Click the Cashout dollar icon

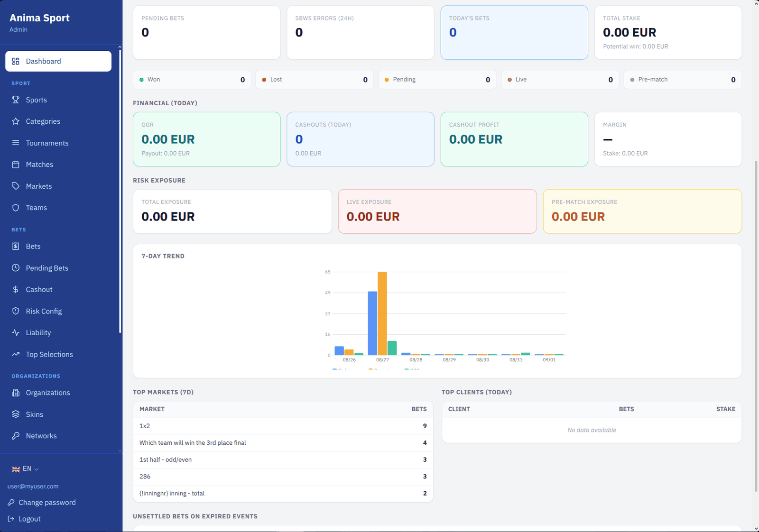[16, 289]
